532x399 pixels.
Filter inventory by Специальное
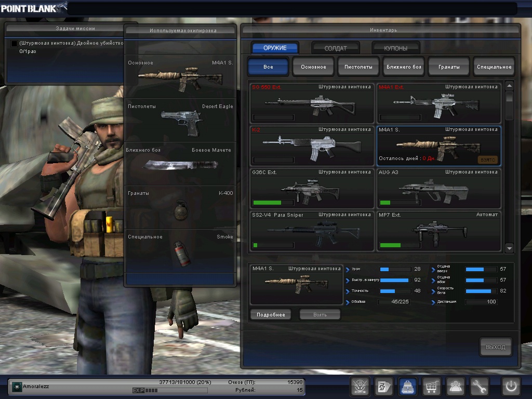tap(494, 66)
